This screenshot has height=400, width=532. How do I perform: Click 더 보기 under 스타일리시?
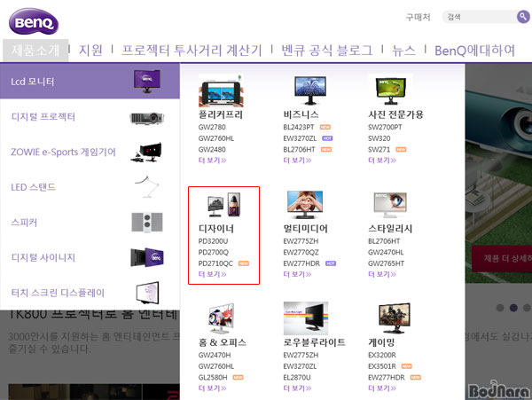coord(382,274)
